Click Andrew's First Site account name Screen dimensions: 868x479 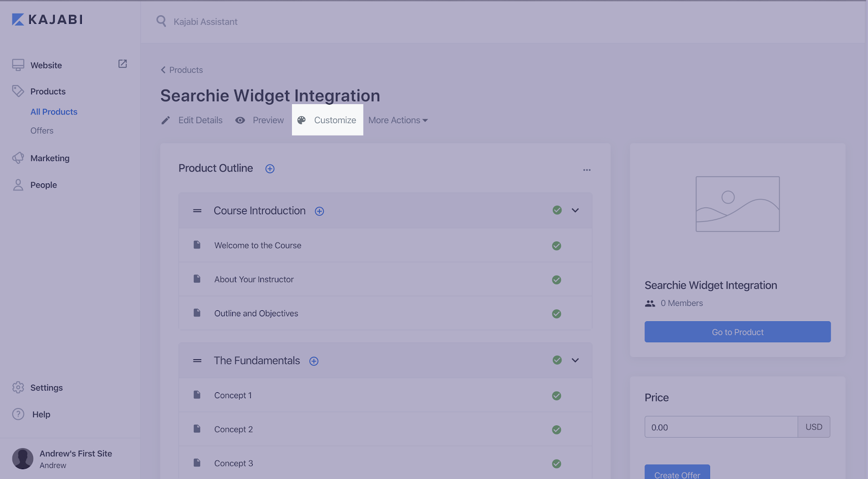pyautogui.click(x=76, y=454)
